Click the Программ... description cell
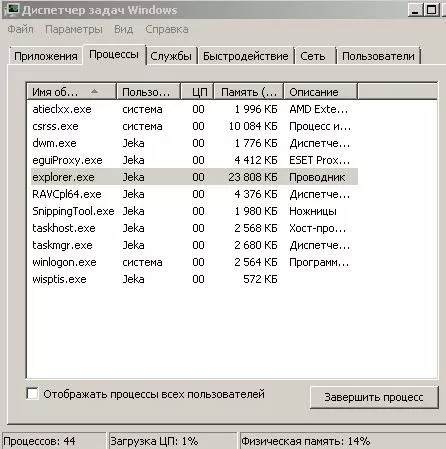This screenshot has width=446, height=449. pyautogui.click(x=319, y=262)
